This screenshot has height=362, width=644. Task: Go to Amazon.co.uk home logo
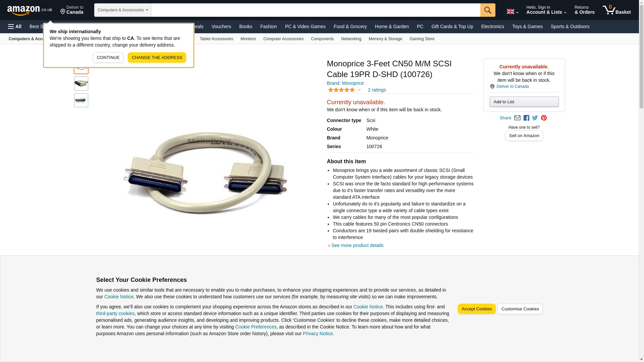coord(30,10)
